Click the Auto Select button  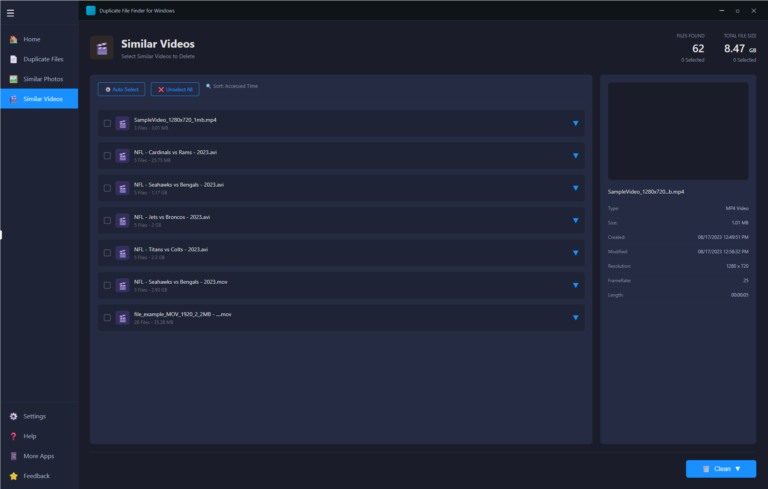121,89
